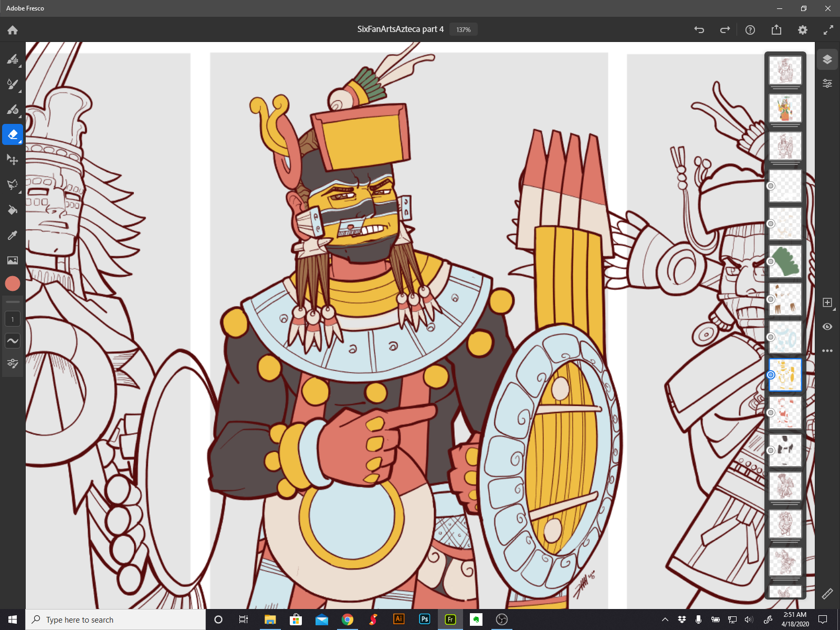Open the Help menu

pyautogui.click(x=750, y=30)
